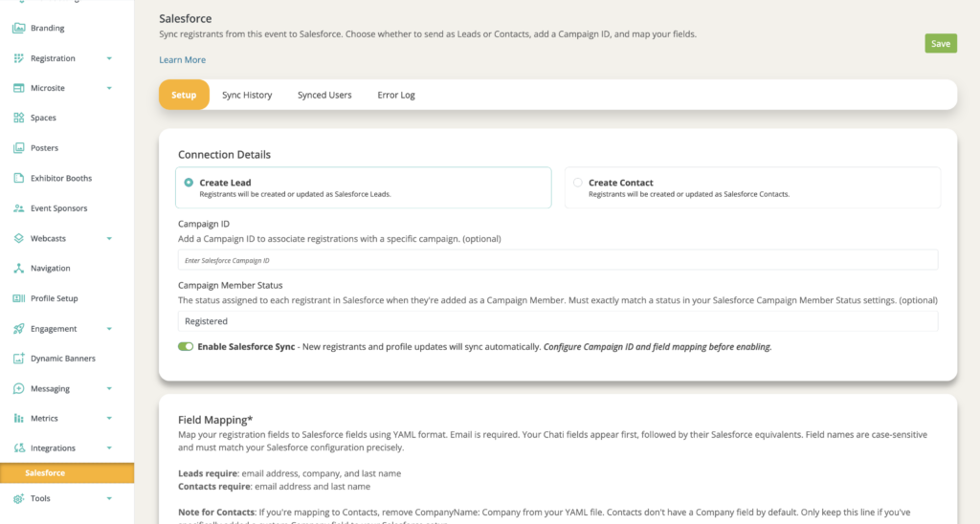
Task: Click the Tools gear icon
Action: (x=19, y=498)
